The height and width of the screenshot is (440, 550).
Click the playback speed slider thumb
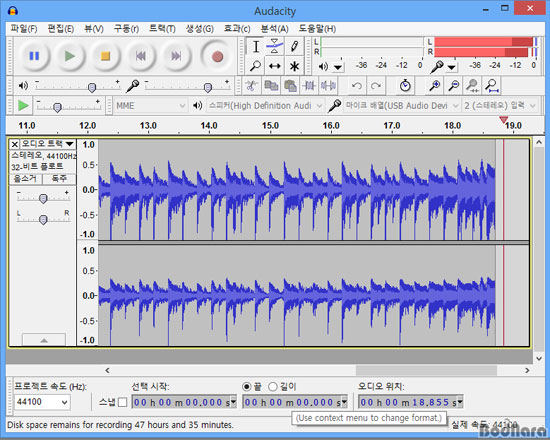pyautogui.click(x=58, y=107)
